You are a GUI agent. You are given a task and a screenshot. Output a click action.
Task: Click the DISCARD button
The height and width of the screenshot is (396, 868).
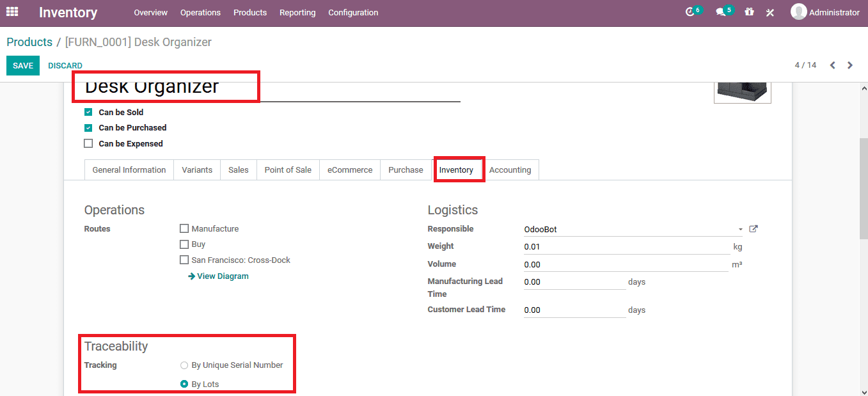(x=65, y=66)
